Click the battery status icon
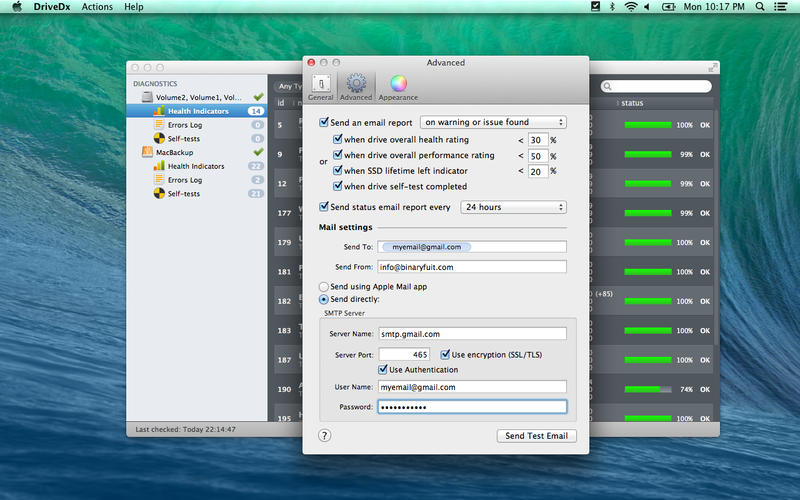The height and width of the screenshot is (500, 800). pos(668,7)
